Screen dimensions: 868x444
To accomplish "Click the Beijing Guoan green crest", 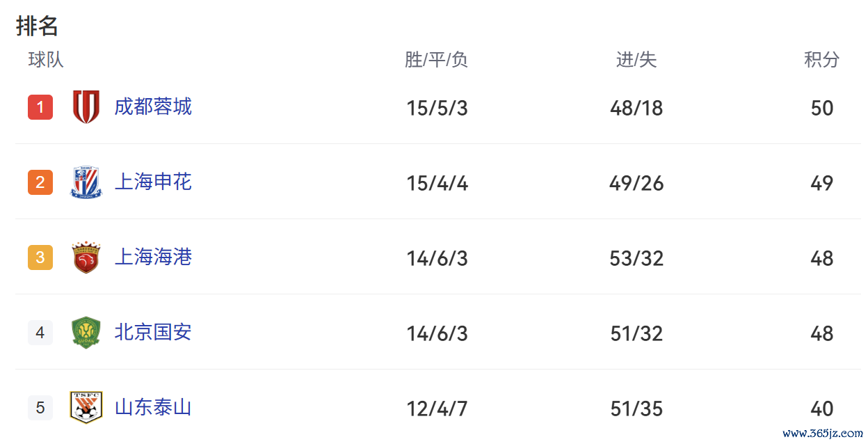I will coord(86,333).
